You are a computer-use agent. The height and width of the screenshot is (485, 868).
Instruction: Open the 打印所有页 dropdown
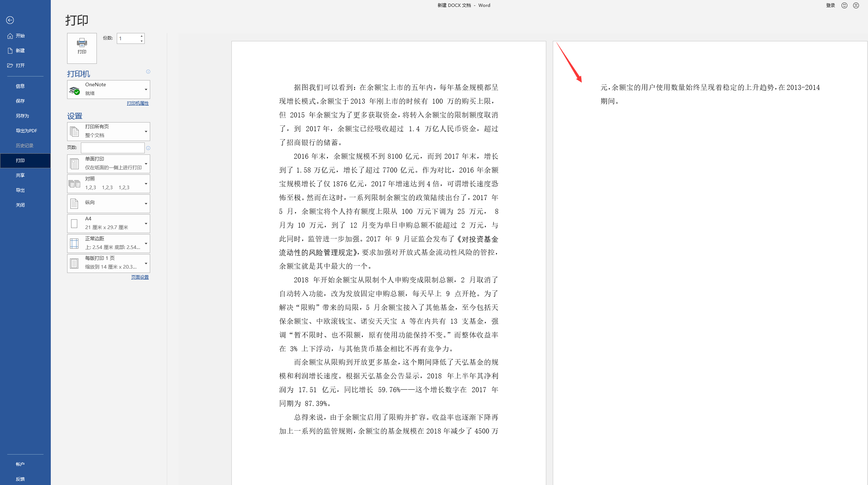[x=108, y=131]
